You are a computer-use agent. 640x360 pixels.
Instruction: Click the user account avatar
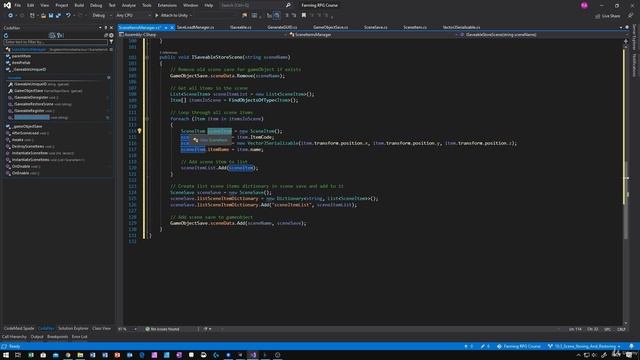[584, 5]
